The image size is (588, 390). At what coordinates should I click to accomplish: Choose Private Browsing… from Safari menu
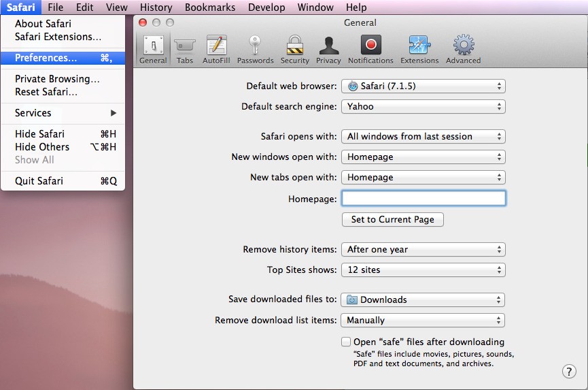click(x=63, y=79)
